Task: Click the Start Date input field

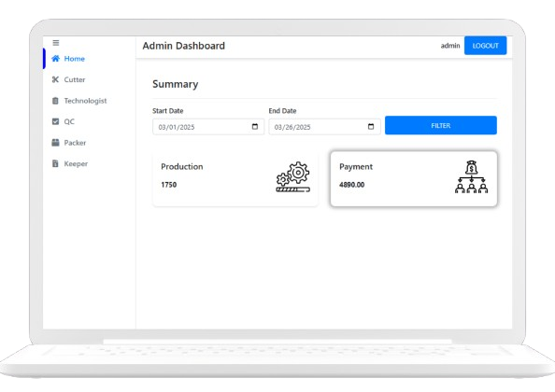Action: (208, 127)
